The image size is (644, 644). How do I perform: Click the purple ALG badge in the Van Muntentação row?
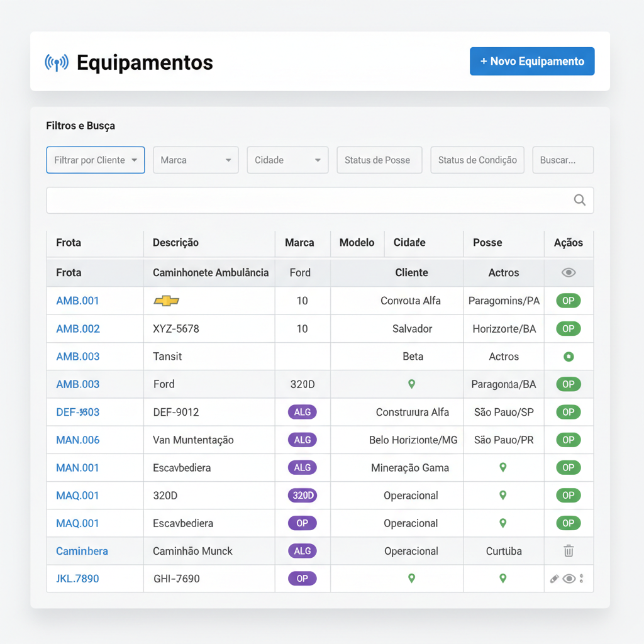(303, 440)
